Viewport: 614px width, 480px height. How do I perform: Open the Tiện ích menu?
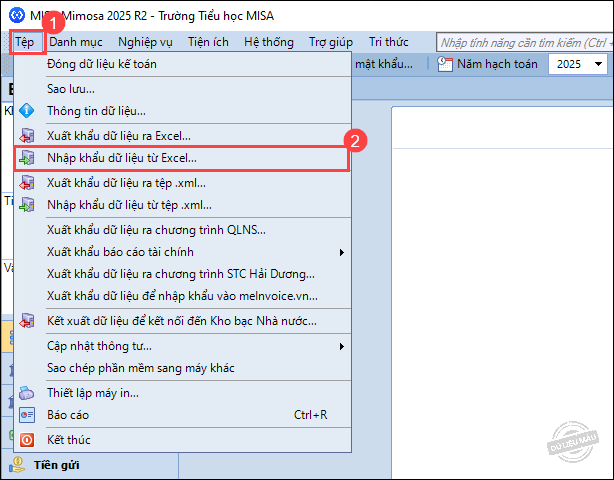(208, 42)
